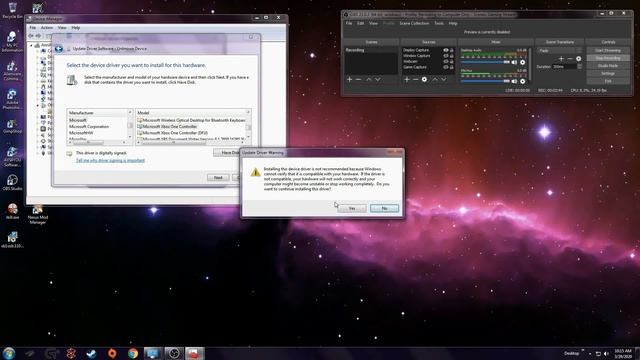Remove scene with the minus icon
Screen dimensions: 640x360
[358, 80]
